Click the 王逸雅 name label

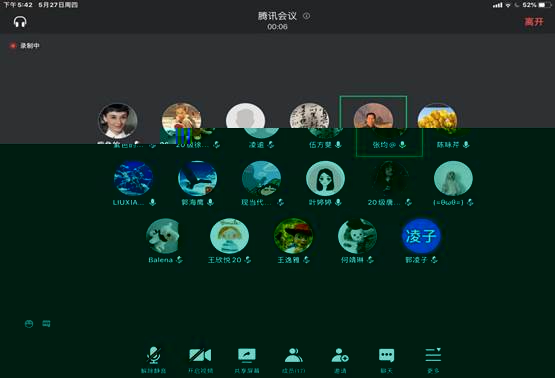(x=288, y=260)
